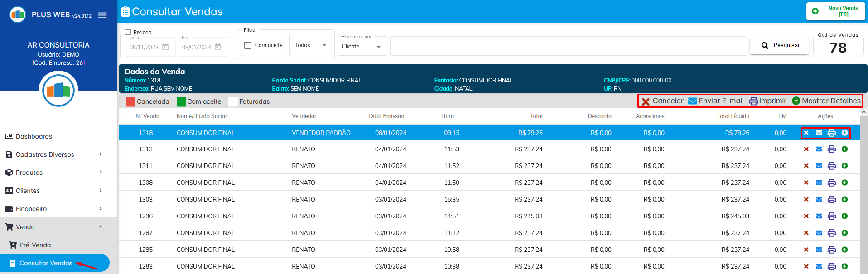Cancel sale 1303 with red X

806,199
